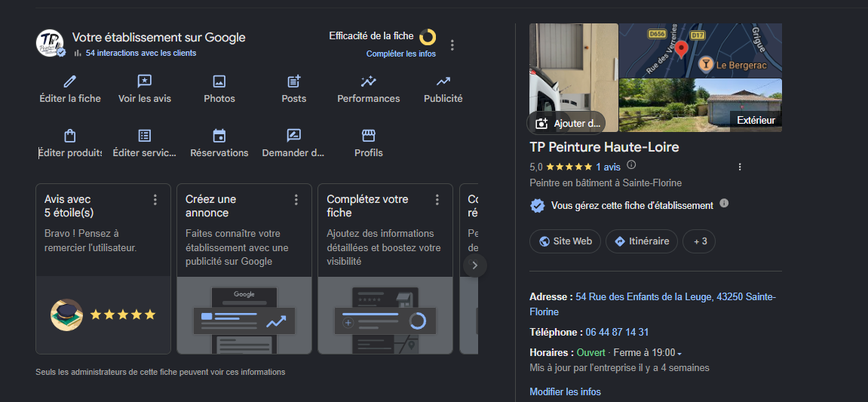Open the Posts icon
The width and height of the screenshot is (868, 402).
(x=294, y=82)
